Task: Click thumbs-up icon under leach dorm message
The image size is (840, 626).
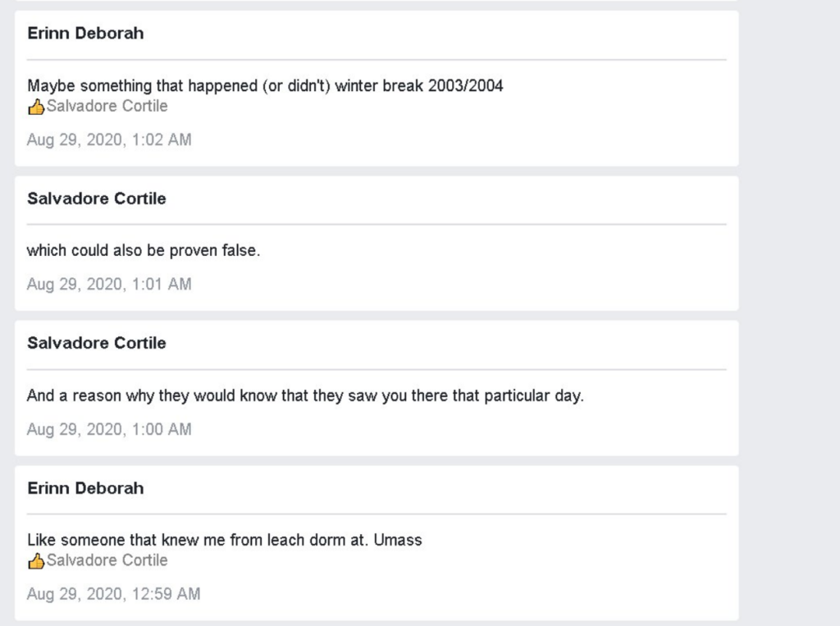Action: [36, 560]
